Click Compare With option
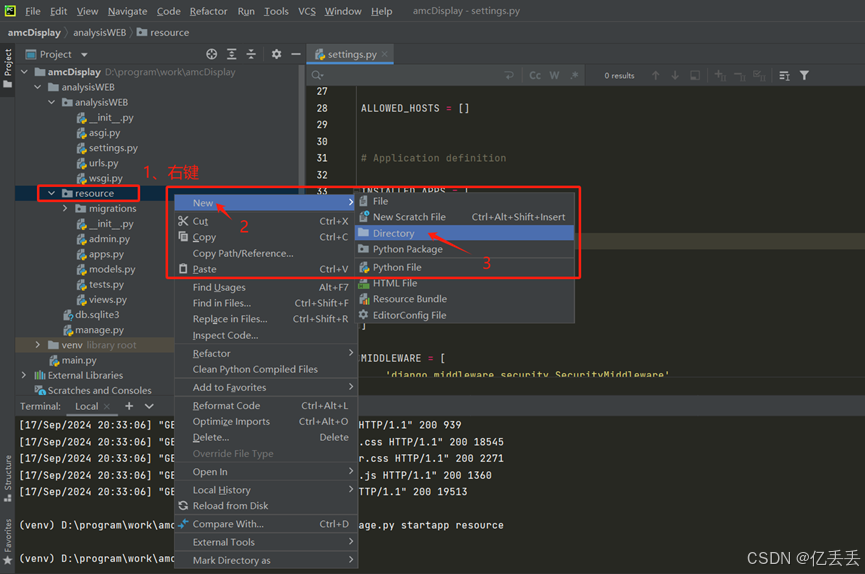This screenshot has height=574, width=865. 265,524
